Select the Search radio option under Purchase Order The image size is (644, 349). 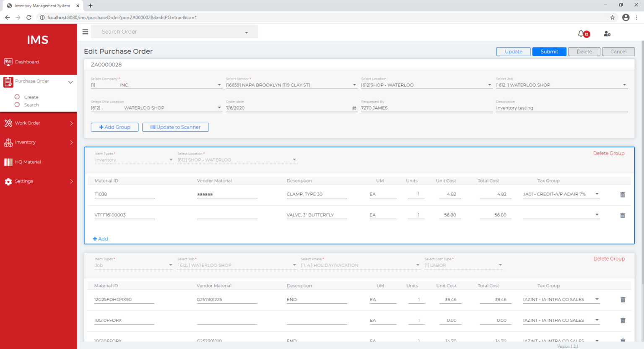point(17,104)
